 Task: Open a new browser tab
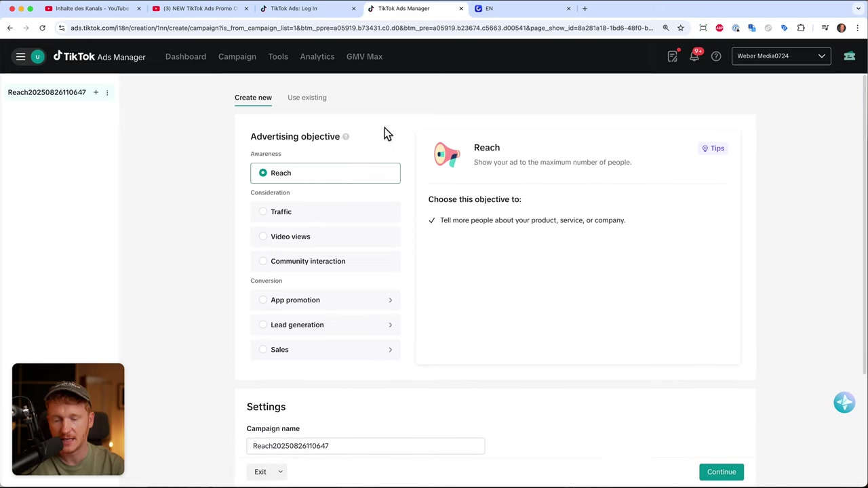click(585, 8)
